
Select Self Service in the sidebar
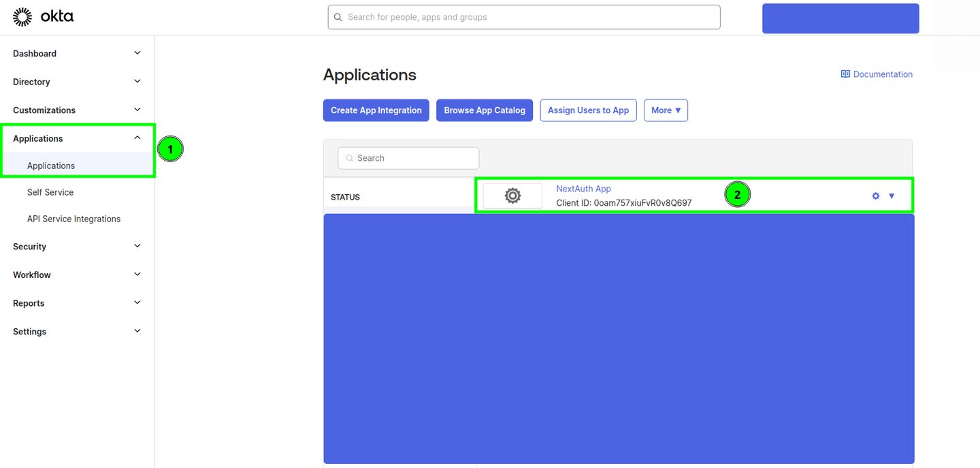50,192
